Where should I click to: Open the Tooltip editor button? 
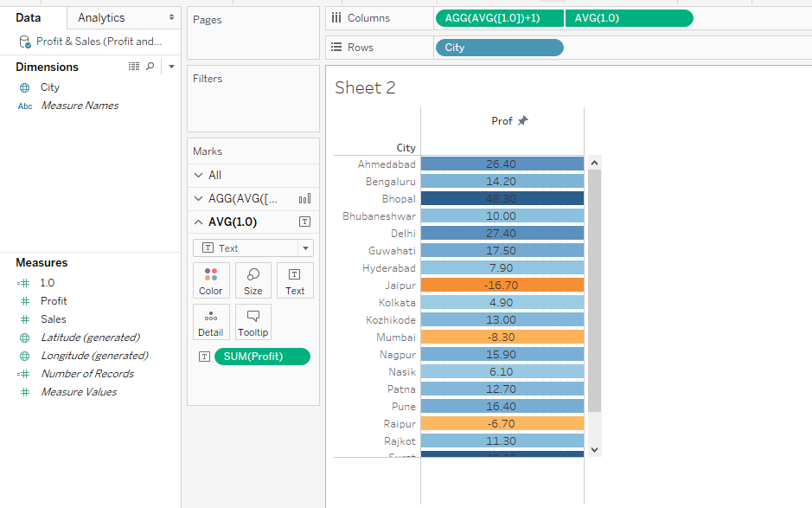click(253, 322)
